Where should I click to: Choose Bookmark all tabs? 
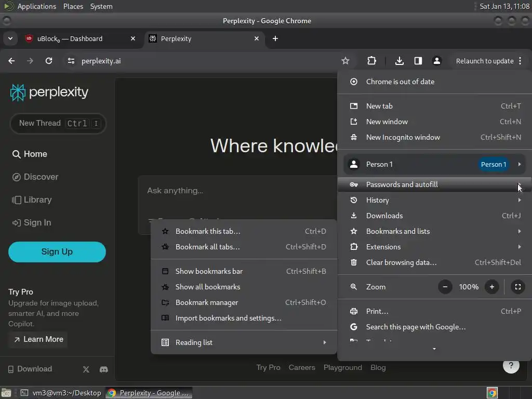point(244,247)
